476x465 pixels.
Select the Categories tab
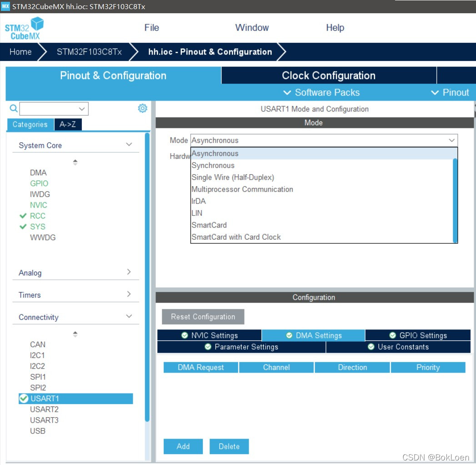(x=30, y=124)
